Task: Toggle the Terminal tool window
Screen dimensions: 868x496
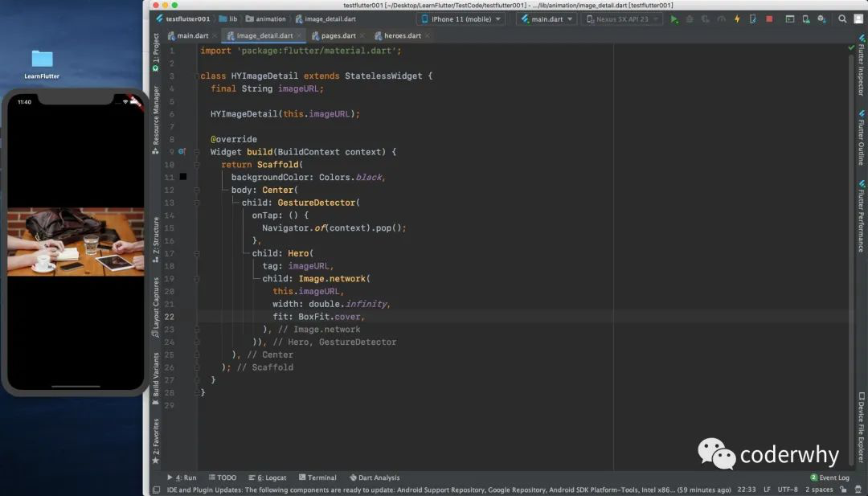Action: [x=317, y=478]
